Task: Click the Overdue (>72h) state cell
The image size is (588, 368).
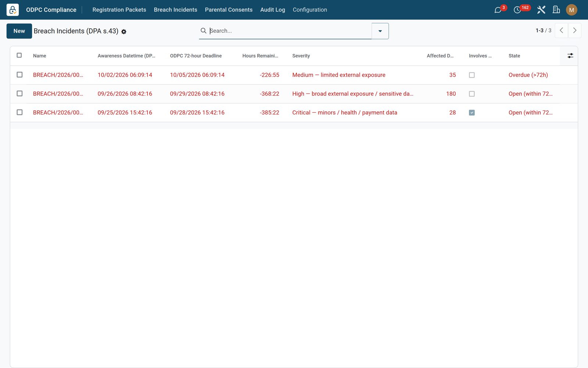Action: [x=528, y=75]
